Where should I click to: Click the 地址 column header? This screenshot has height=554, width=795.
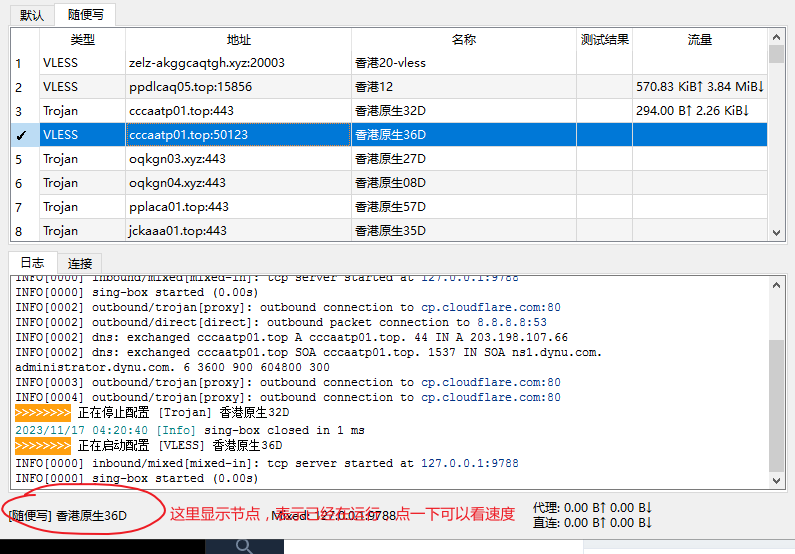238,40
